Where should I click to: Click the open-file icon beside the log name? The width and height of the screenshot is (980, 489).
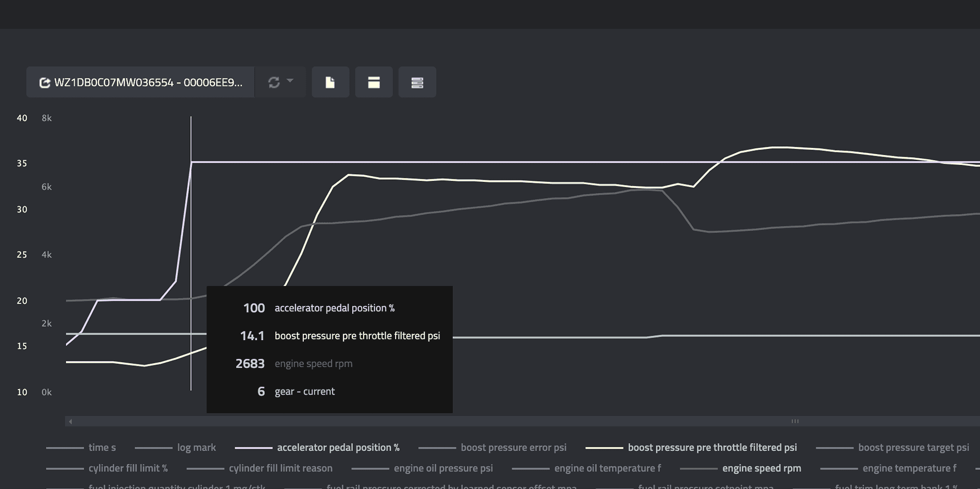click(45, 82)
